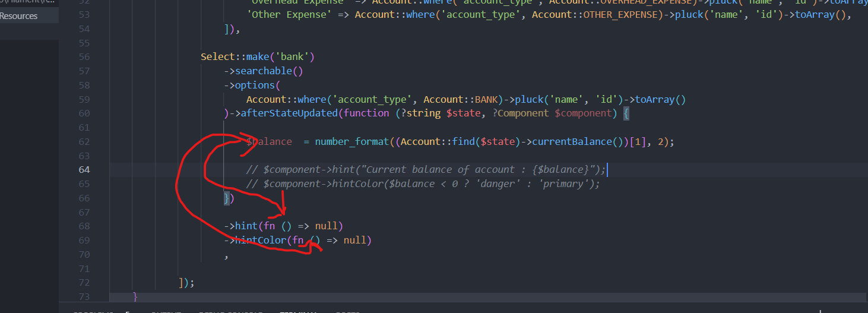Image resolution: width=868 pixels, height=313 pixels.
Task: Click the number_format function on line 62
Action: 352,142
